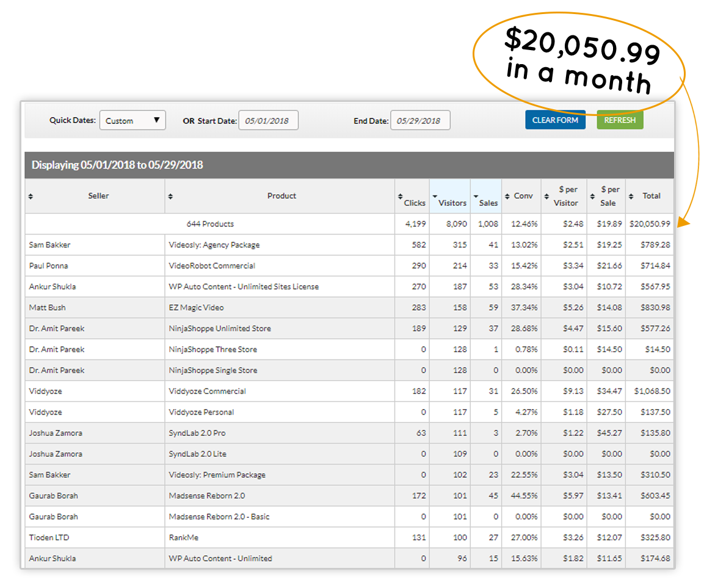Select the 644 Products summary cell
The height and width of the screenshot is (588, 704).
210,224
